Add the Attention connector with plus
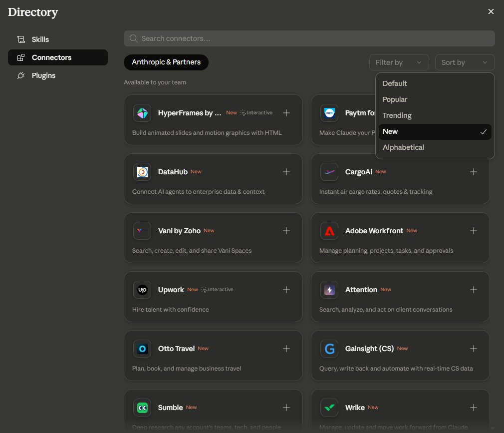The height and width of the screenshot is (433, 504). point(474,290)
